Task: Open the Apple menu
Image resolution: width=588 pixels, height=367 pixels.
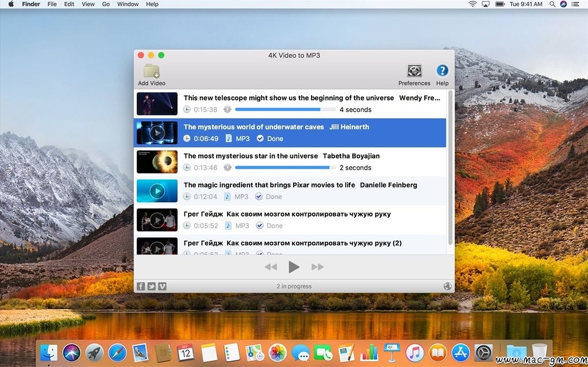Action: coord(11,4)
